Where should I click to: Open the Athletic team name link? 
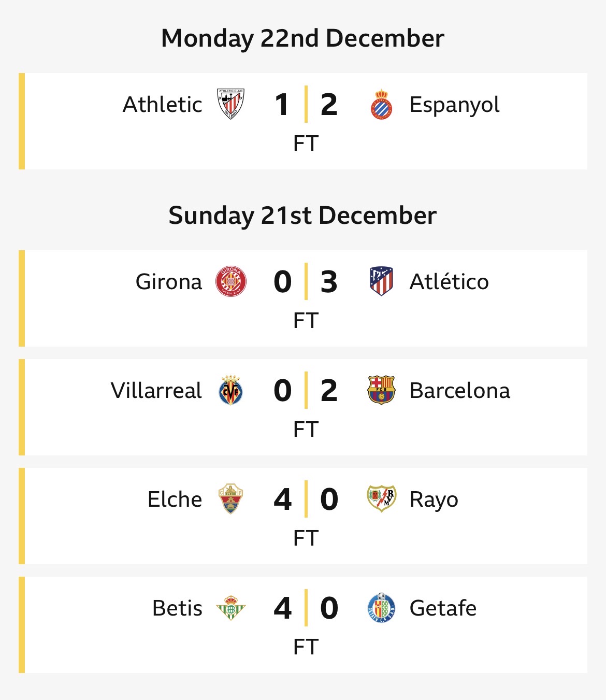[x=162, y=104]
